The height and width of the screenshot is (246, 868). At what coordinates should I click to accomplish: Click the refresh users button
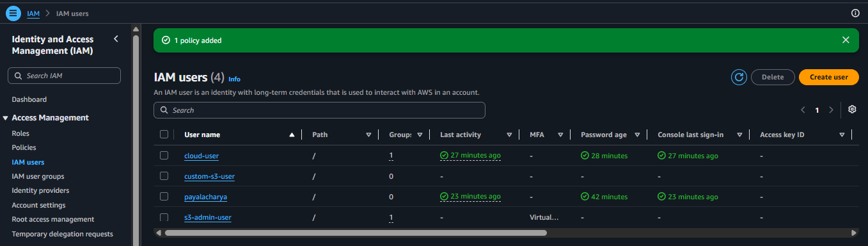click(739, 77)
